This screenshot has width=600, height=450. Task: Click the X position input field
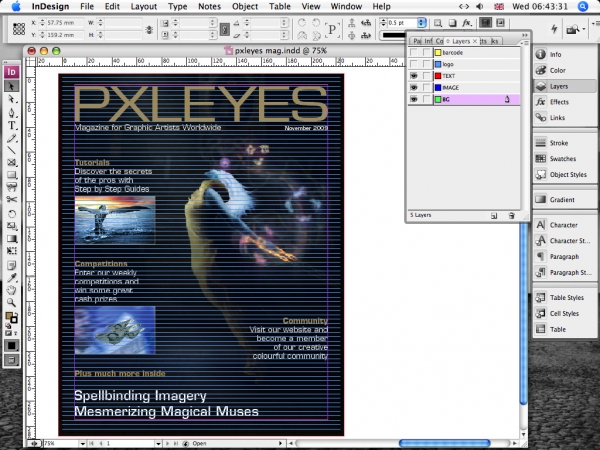[64, 23]
